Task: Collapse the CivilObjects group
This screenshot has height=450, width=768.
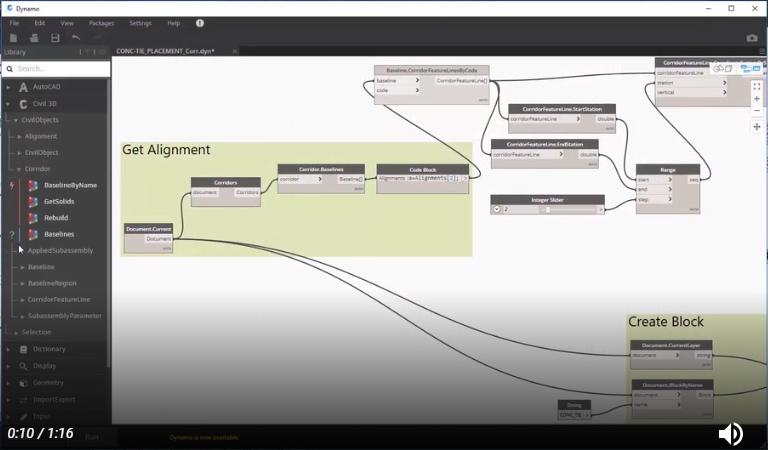Action: click(x=16, y=120)
